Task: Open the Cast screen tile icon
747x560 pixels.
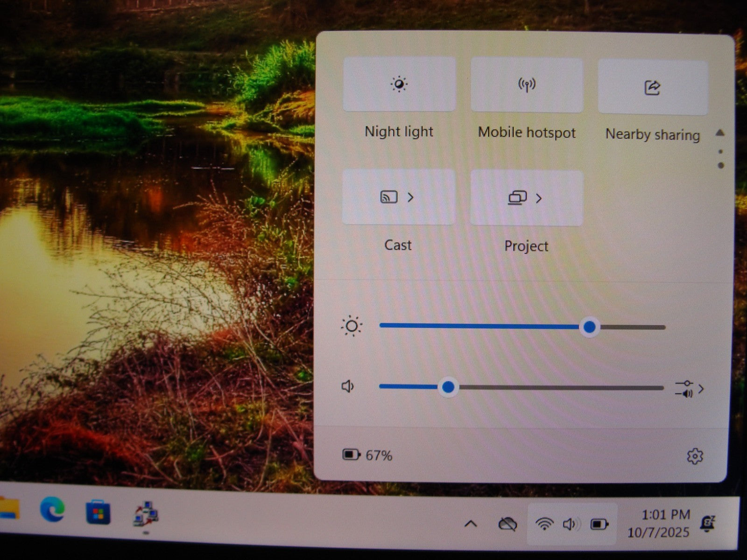Action: click(x=388, y=197)
